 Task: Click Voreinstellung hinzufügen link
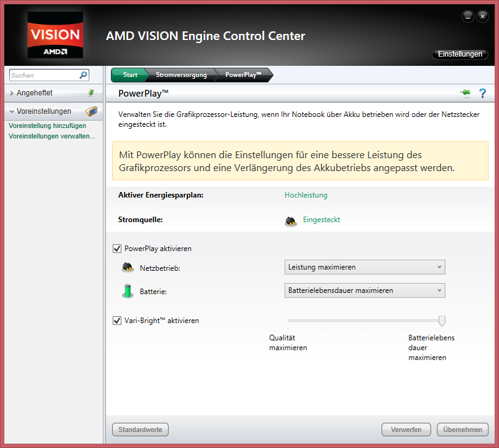[x=47, y=126]
